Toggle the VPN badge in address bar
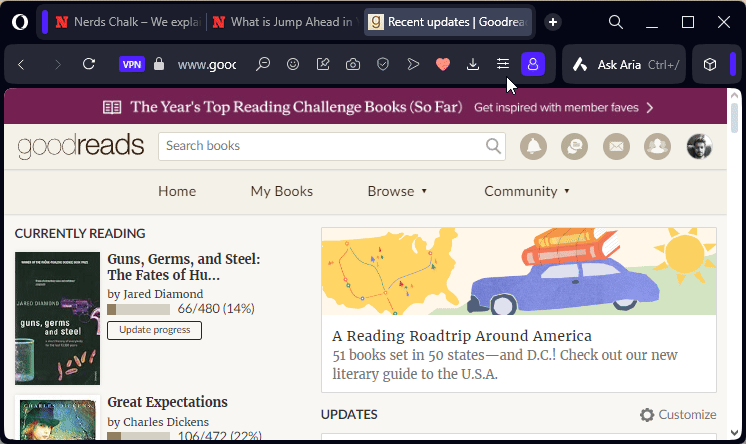 tap(132, 64)
